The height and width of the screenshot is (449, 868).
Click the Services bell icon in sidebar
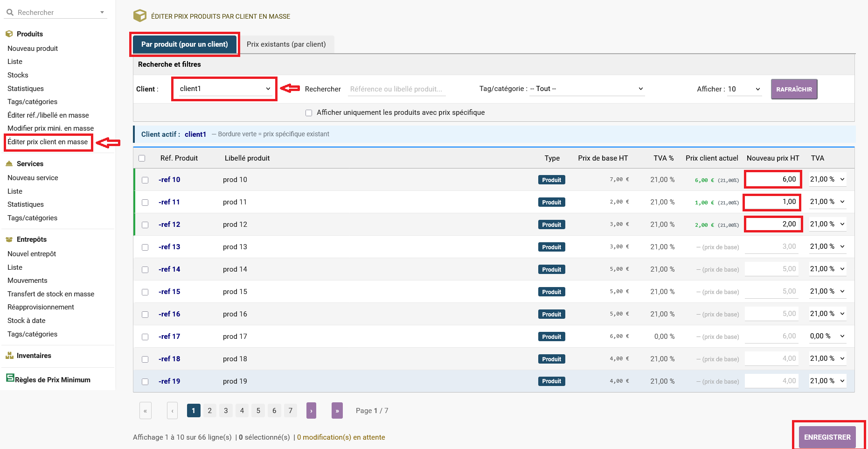[x=9, y=164]
